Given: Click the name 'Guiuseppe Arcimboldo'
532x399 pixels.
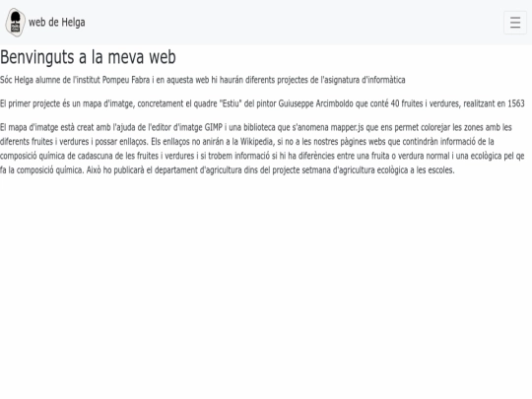Looking at the screenshot, I should [315, 103].
